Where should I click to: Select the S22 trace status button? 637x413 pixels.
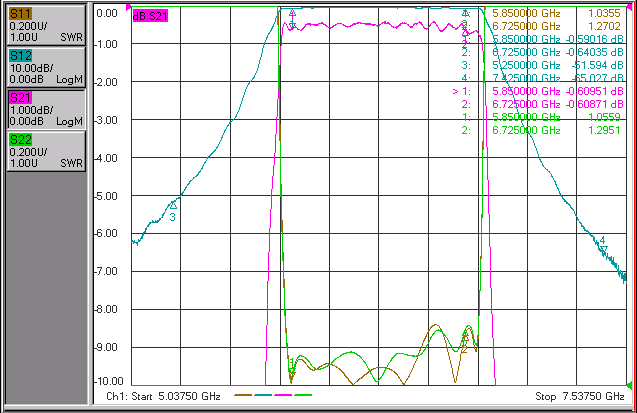46,151
